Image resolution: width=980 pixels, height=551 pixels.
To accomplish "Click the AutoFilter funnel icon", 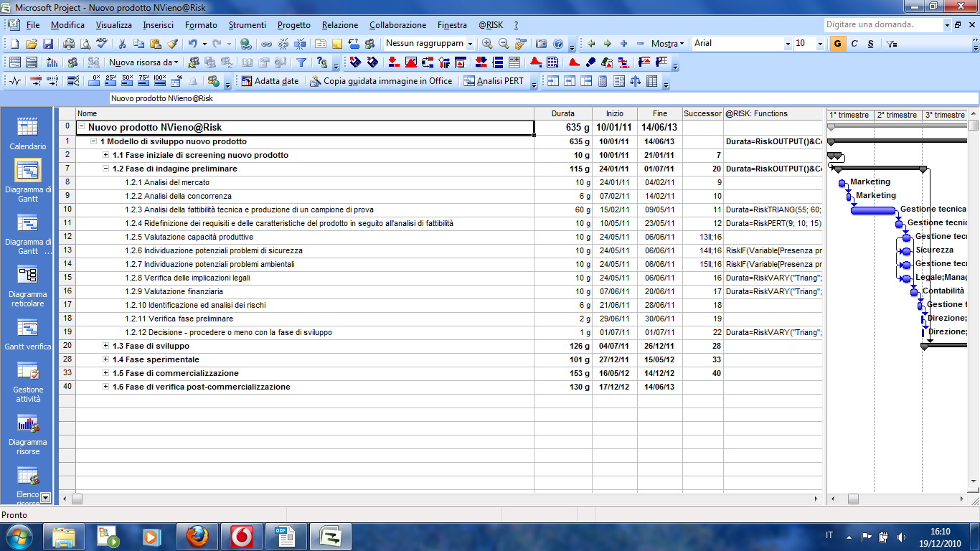I will pos(301,62).
